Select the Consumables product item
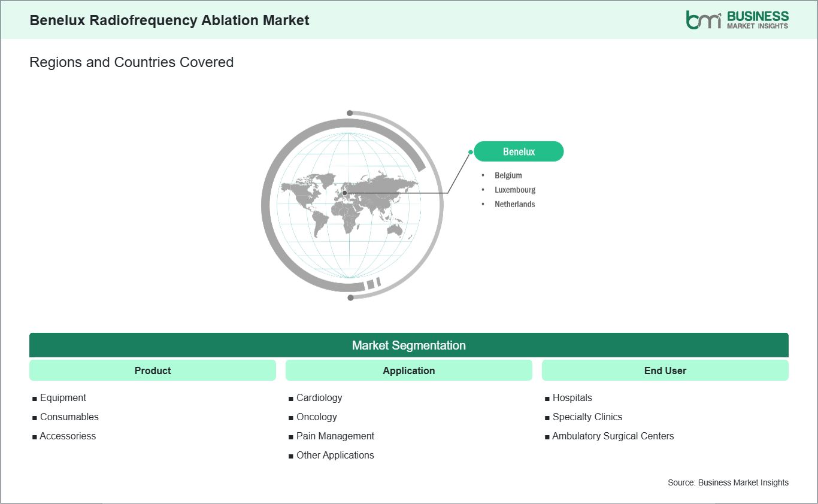818x504 pixels. point(69,417)
